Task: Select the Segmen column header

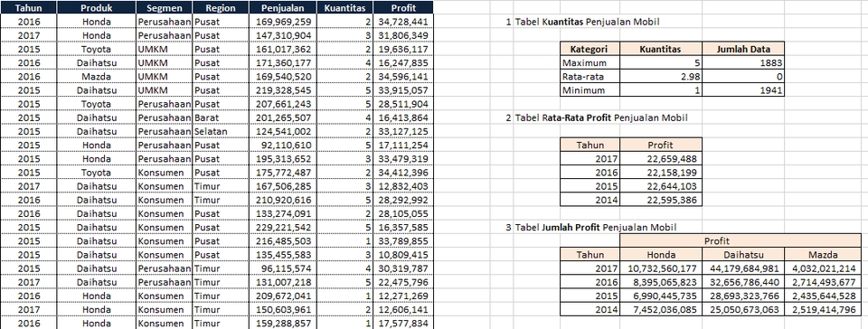Action: click(165, 8)
